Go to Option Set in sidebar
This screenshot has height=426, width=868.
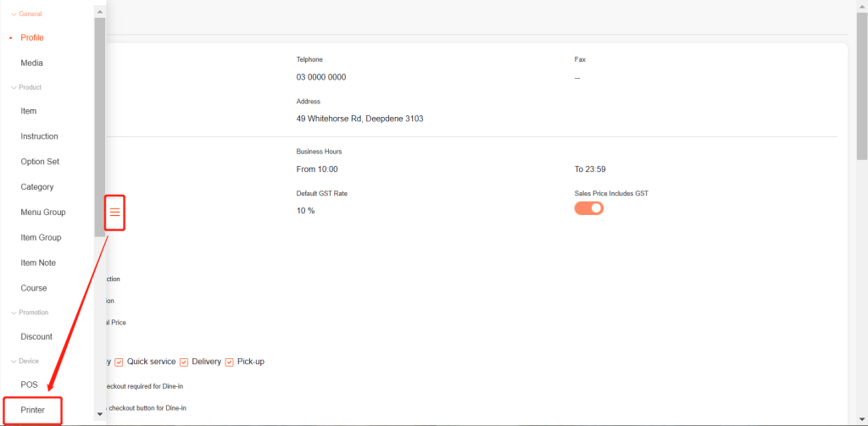tap(40, 162)
